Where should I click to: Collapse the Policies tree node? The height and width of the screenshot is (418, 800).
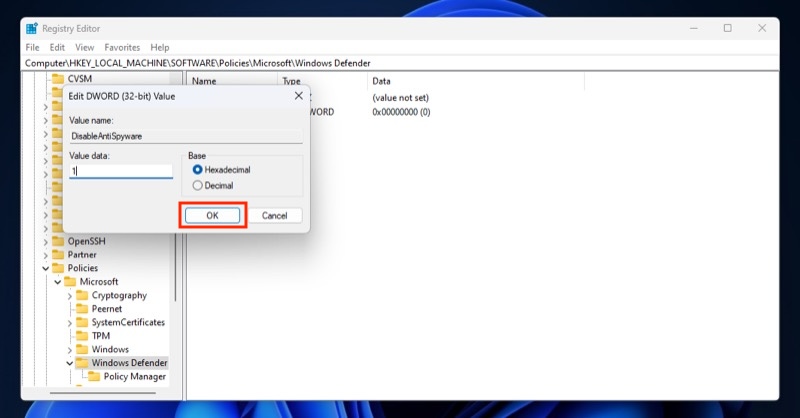(x=45, y=268)
